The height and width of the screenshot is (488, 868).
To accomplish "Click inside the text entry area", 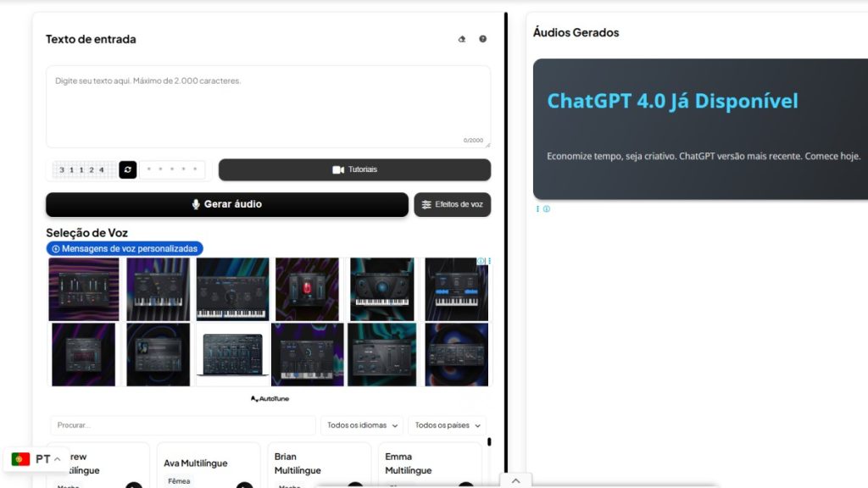I will click(x=268, y=108).
